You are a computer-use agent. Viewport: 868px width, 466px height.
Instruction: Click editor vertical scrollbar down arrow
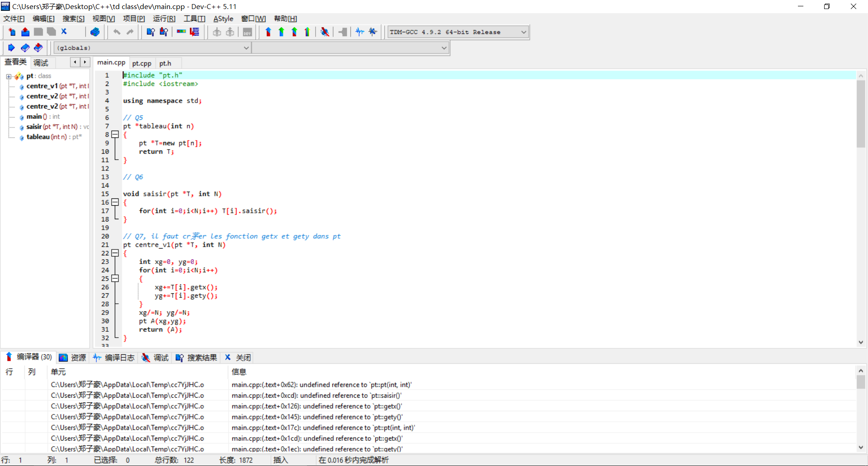click(861, 343)
